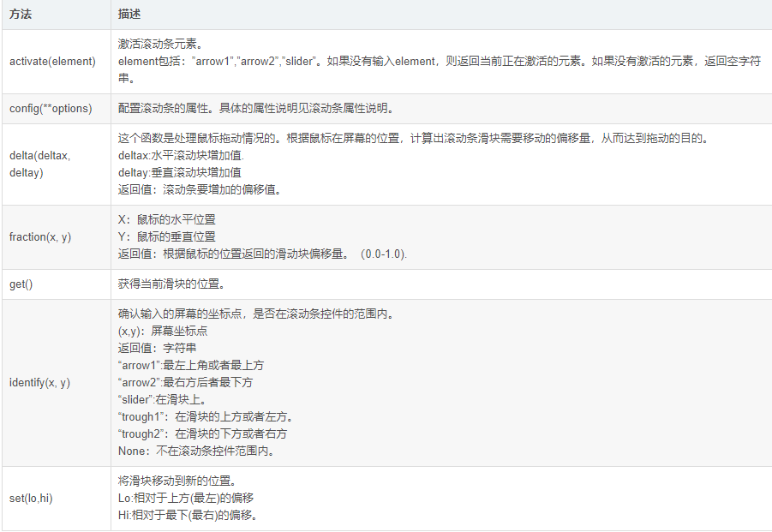This screenshot has width=772, height=532.
Task: Click the text 将滑块移动到新的位置。
Action: click(177, 481)
